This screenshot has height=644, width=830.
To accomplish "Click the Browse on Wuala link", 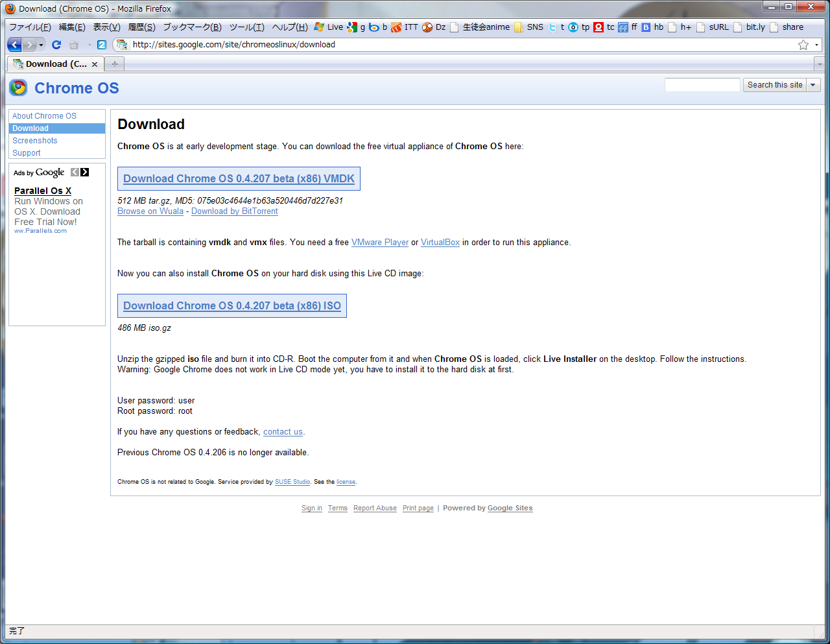I will click(150, 211).
